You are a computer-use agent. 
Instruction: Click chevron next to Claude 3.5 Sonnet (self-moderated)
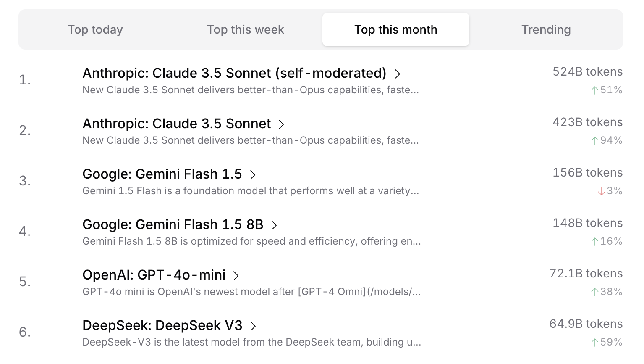click(397, 74)
